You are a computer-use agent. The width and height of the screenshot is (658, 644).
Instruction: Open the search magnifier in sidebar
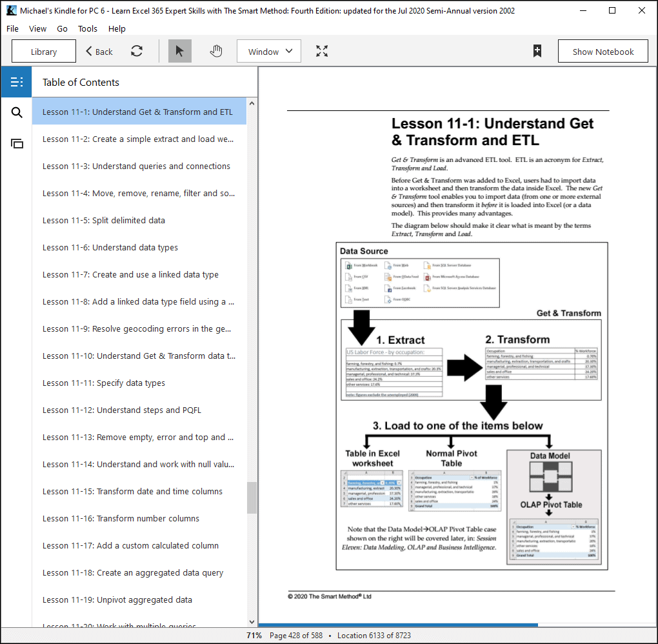click(16, 112)
